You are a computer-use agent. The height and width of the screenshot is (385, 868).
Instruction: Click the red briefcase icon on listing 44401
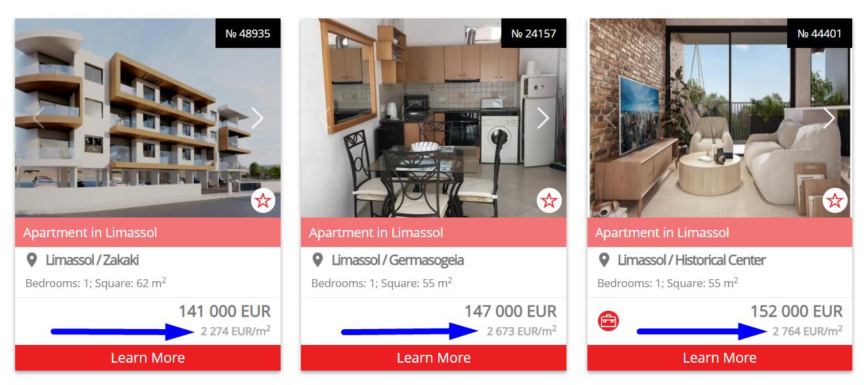608,321
